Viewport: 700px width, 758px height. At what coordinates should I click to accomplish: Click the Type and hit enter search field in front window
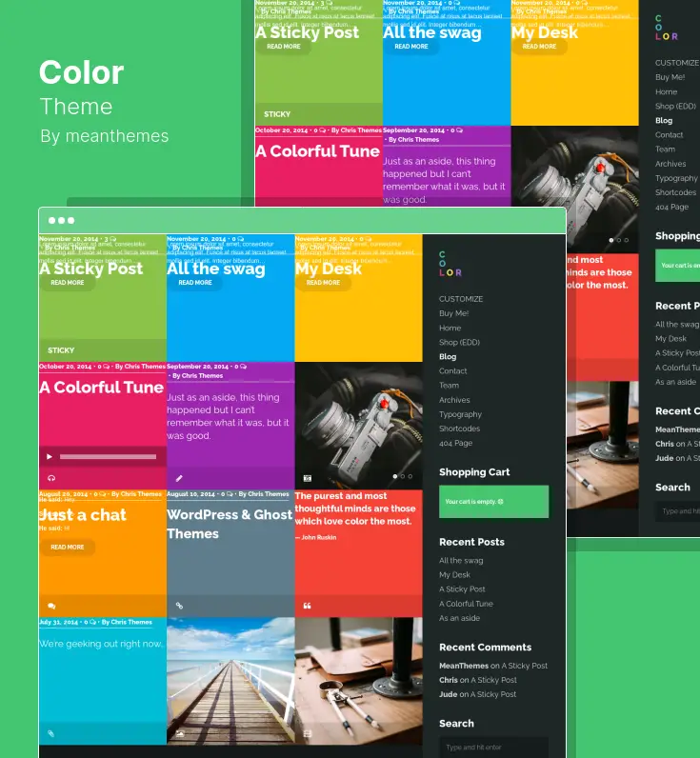click(x=493, y=748)
